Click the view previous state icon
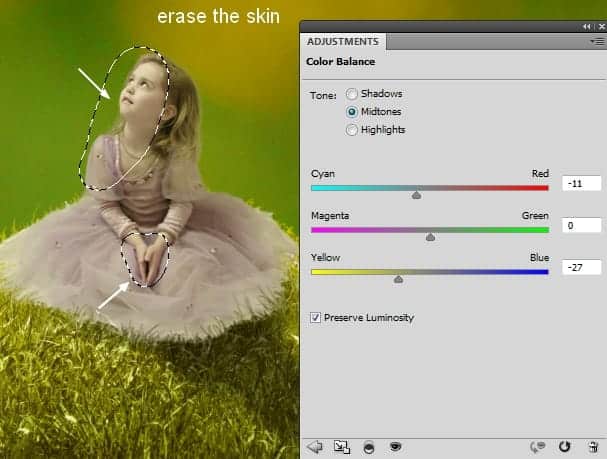Image resolution: width=607 pixels, height=459 pixels. click(537, 447)
